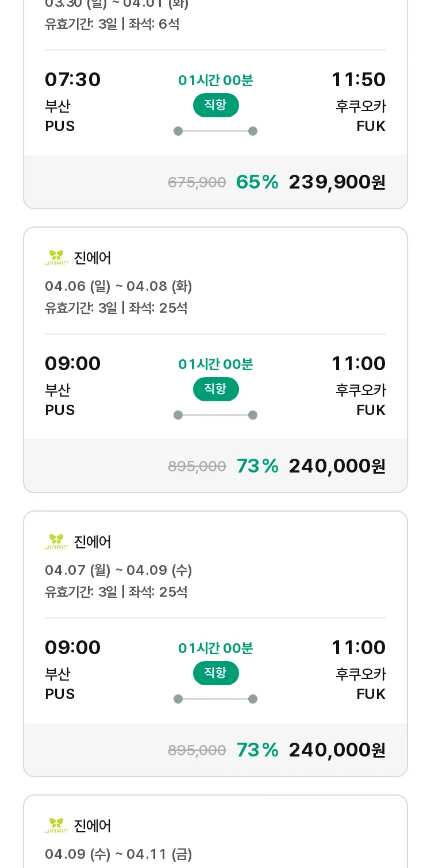Tap the 11:50 arrival time at 후쿠오카
Image resolution: width=431 pixels, height=868 pixels.
coord(358,80)
